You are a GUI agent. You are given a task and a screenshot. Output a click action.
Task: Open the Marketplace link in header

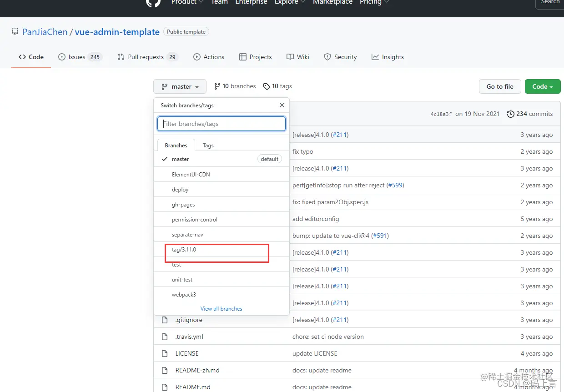(332, 2)
